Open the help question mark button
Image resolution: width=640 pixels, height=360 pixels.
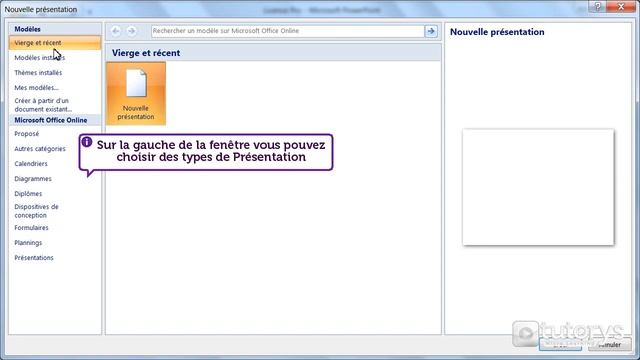tap(598, 6)
